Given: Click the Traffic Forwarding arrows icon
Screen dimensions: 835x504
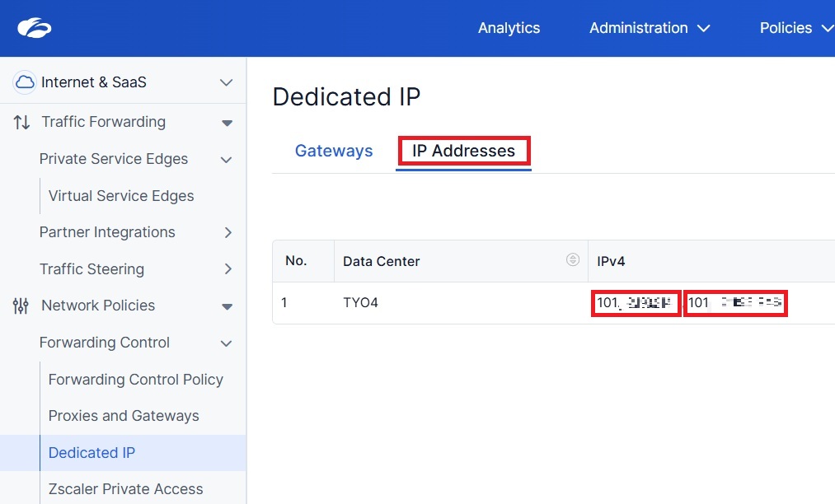Looking at the screenshot, I should click(21, 122).
